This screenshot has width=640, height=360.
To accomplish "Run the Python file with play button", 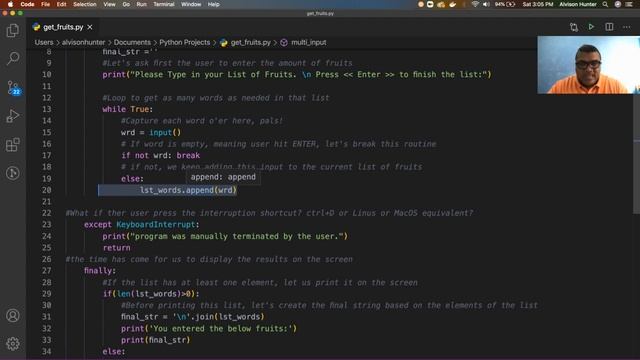I will 591,27.
